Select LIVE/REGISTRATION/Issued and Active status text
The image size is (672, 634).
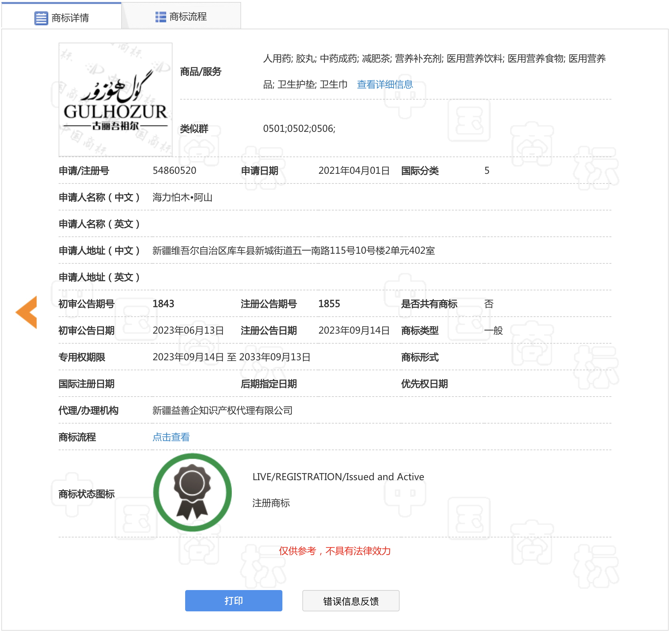coord(338,477)
